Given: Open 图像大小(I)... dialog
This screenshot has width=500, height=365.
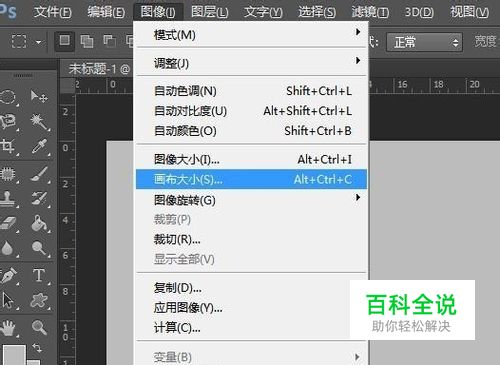Looking at the screenshot, I should 251,159.
